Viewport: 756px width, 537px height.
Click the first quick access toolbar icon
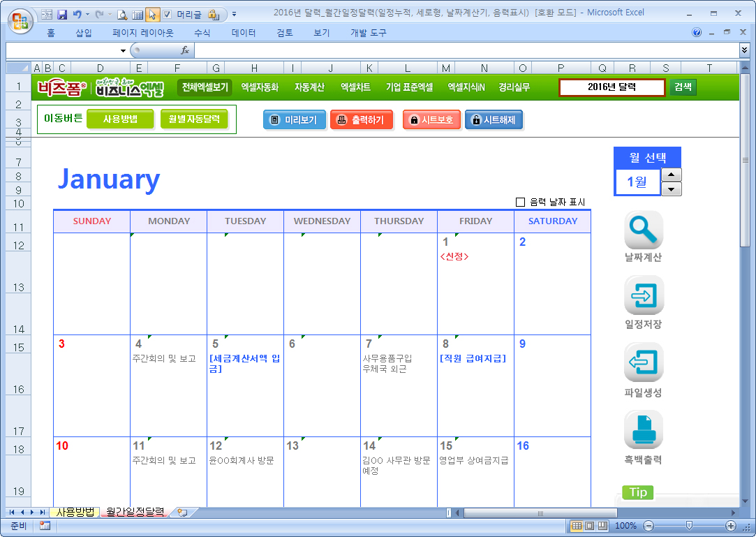pyautogui.click(x=47, y=15)
